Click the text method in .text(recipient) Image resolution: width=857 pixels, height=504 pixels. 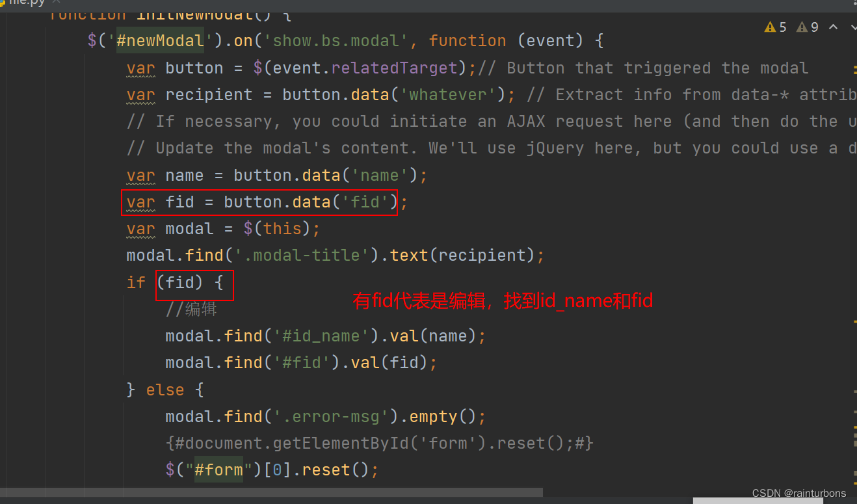pos(409,256)
